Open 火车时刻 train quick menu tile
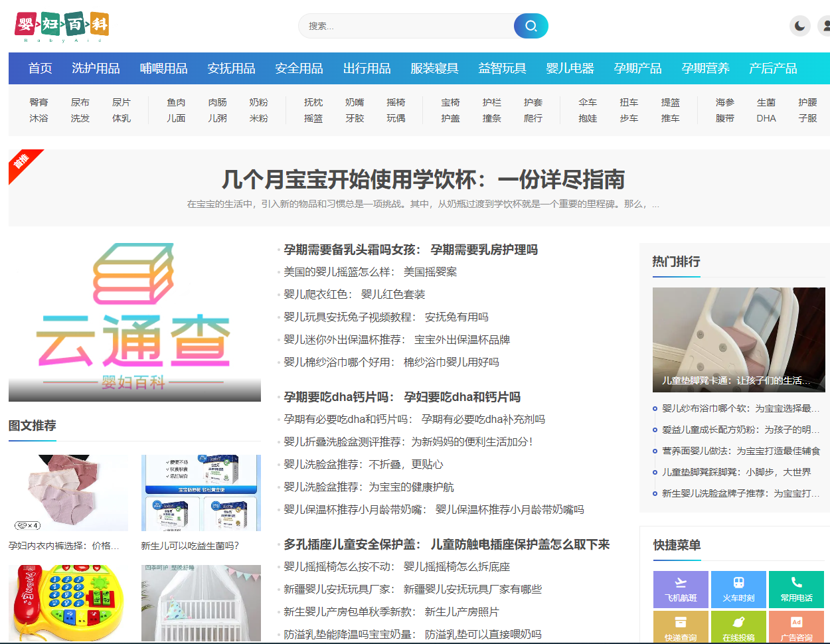Image resolution: width=830 pixels, height=644 pixels. click(738, 589)
